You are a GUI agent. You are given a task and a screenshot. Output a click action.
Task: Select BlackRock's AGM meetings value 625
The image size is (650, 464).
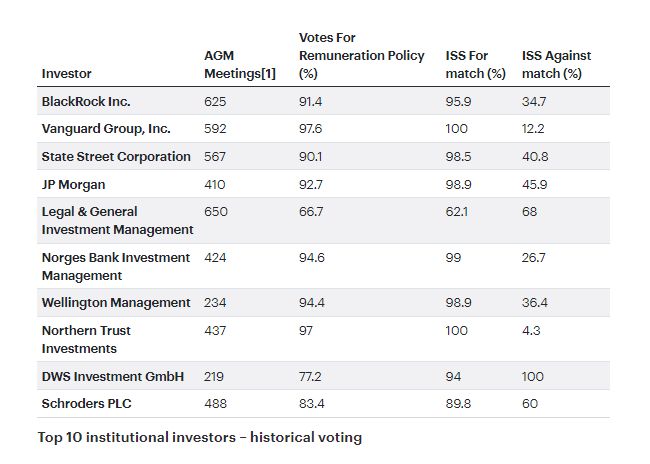(x=215, y=102)
